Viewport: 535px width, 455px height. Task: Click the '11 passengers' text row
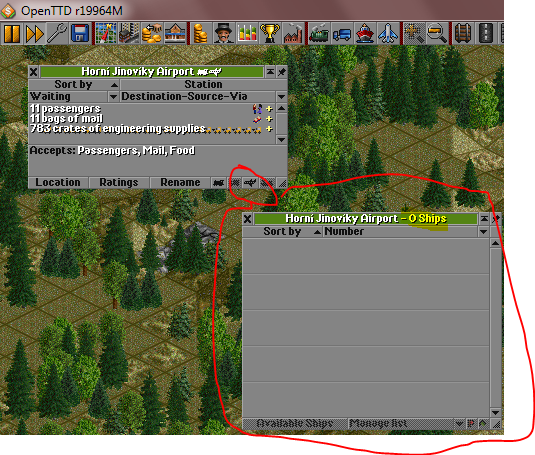coord(65,109)
